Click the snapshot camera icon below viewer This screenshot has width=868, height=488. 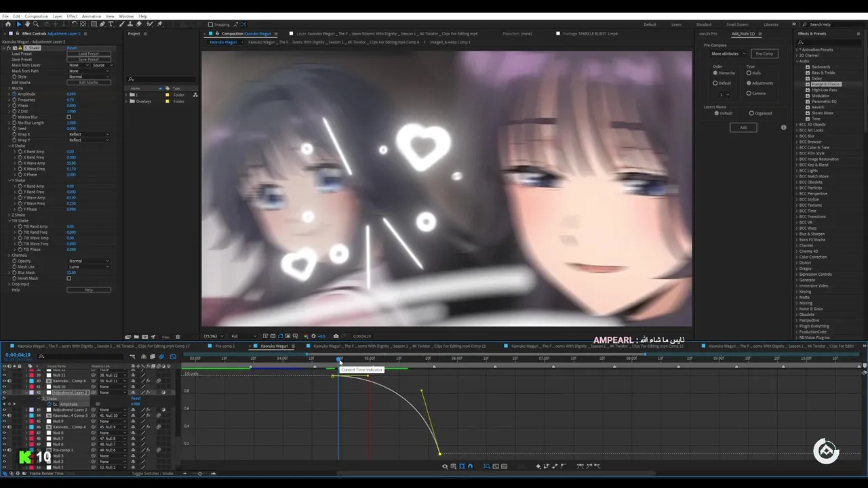(336, 336)
